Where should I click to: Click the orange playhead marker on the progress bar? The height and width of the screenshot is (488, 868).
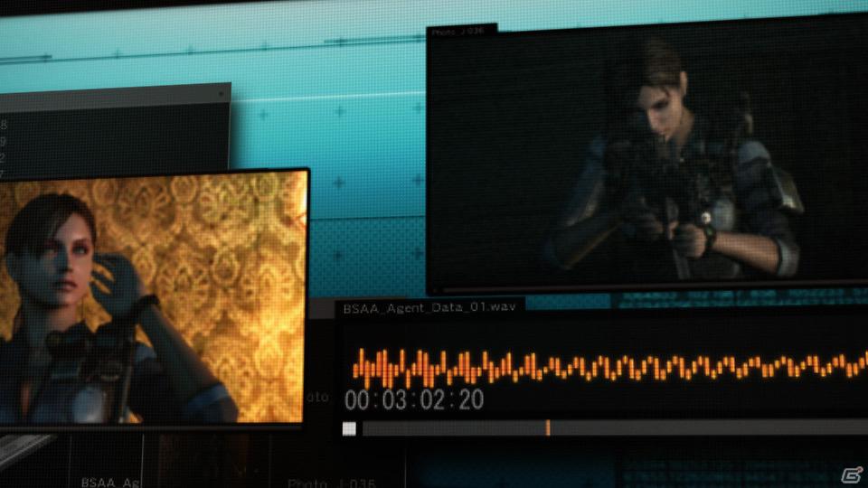548,427
